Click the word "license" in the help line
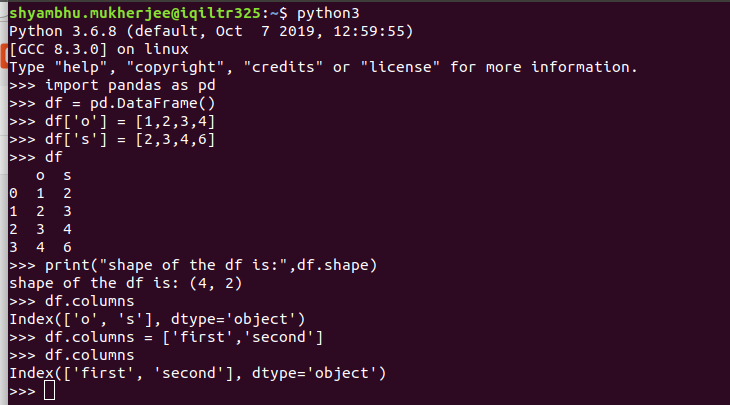 (x=400, y=68)
